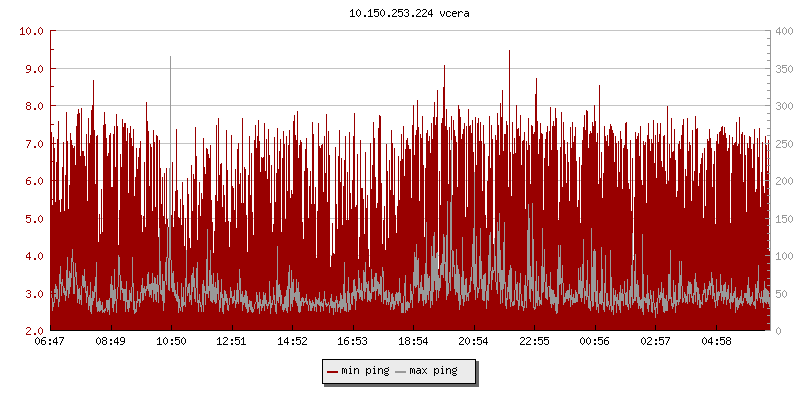Click the 08:49 time axis label

[111, 342]
